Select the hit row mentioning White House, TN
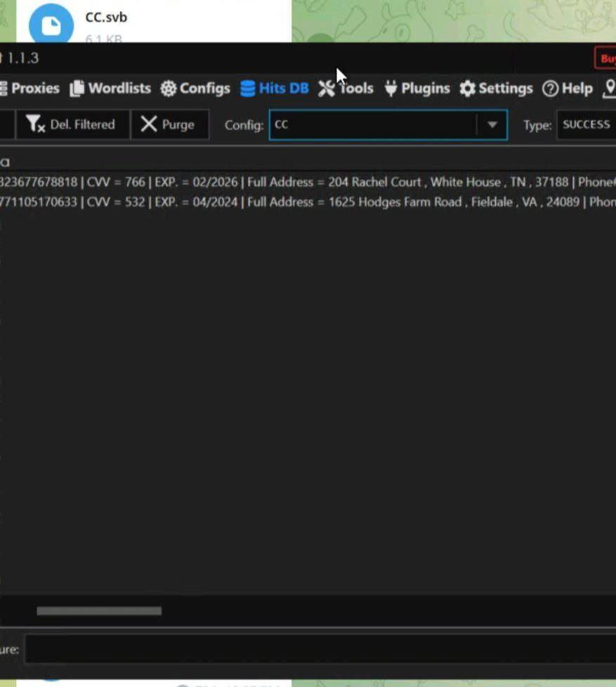The width and height of the screenshot is (616, 687). (x=308, y=182)
